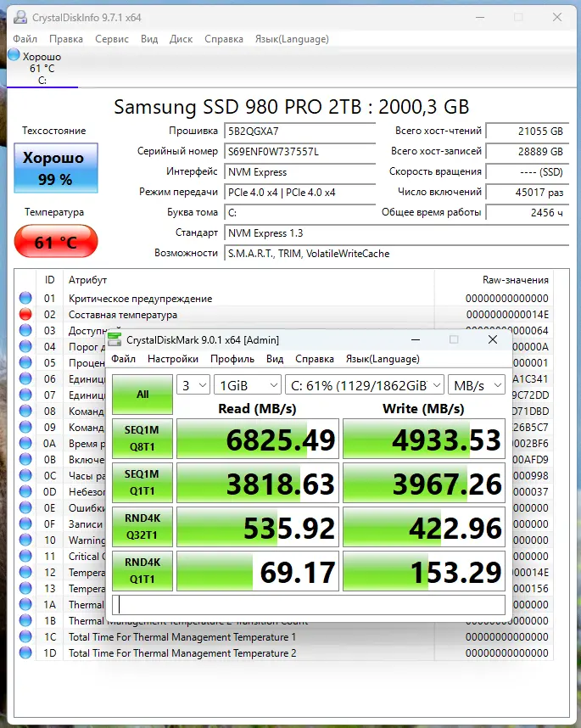Viewport: 581px width, 728px height.
Task: Click power-on hours value 2456 ч
Action: pyautogui.click(x=528, y=213)
